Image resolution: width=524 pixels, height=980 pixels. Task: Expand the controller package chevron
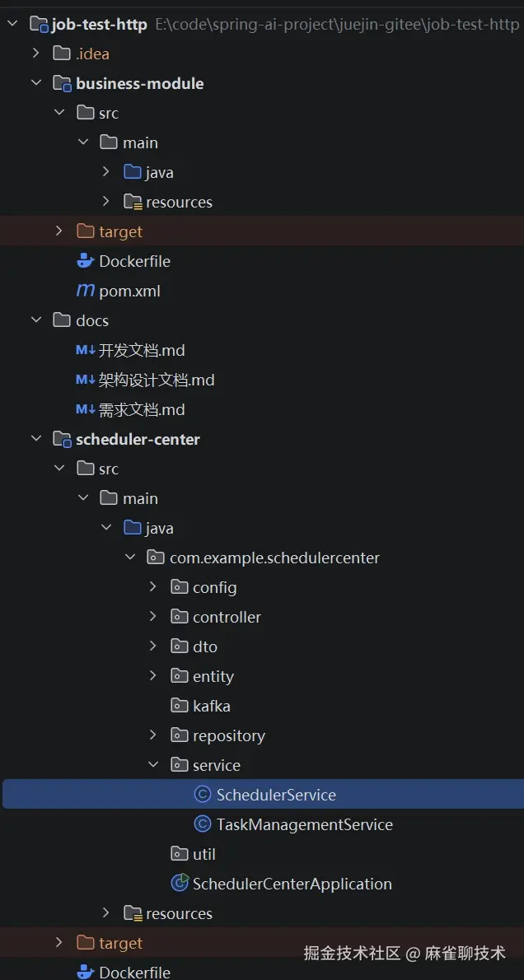tap(153, 616)
